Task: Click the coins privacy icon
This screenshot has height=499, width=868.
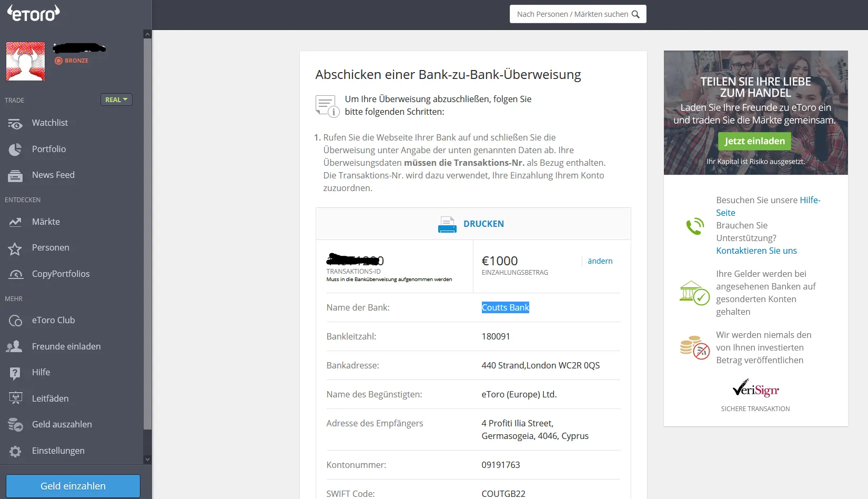Action: click(694, 347)
